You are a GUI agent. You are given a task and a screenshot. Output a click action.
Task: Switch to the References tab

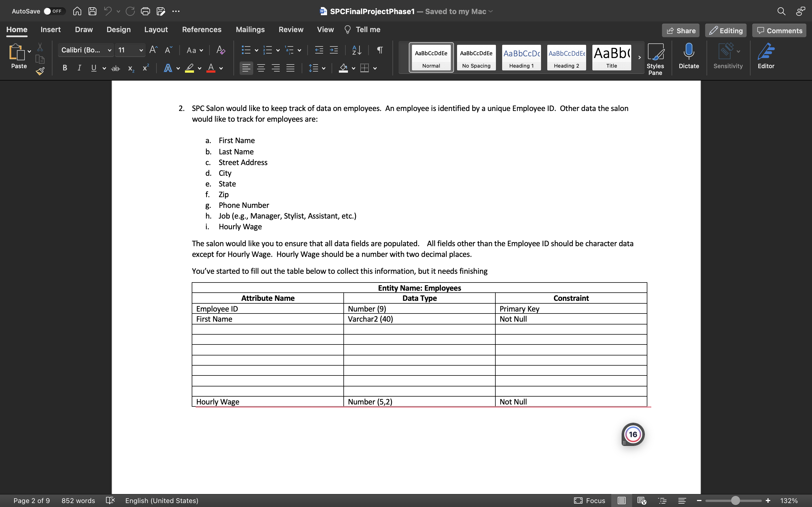(x=202, y=30)
